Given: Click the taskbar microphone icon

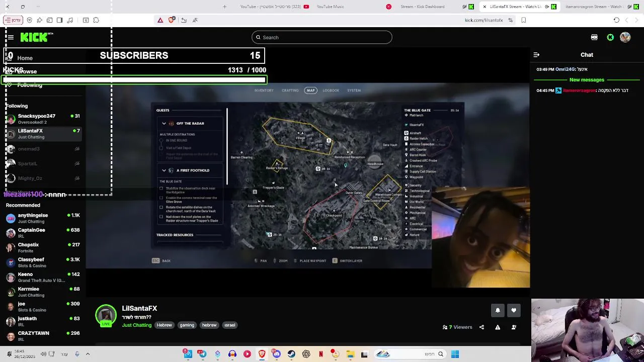Looking at the screenshot, I should click(x=77, y=354).
